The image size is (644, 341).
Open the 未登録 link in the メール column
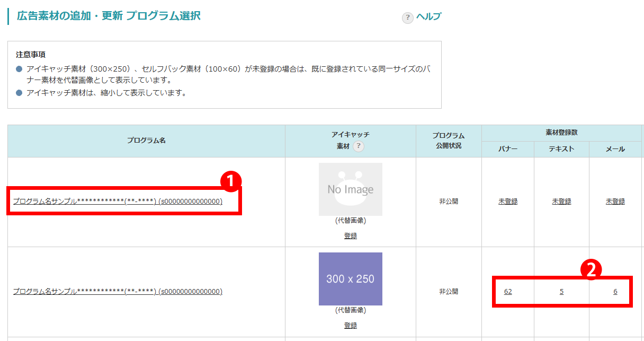[615, 202]
